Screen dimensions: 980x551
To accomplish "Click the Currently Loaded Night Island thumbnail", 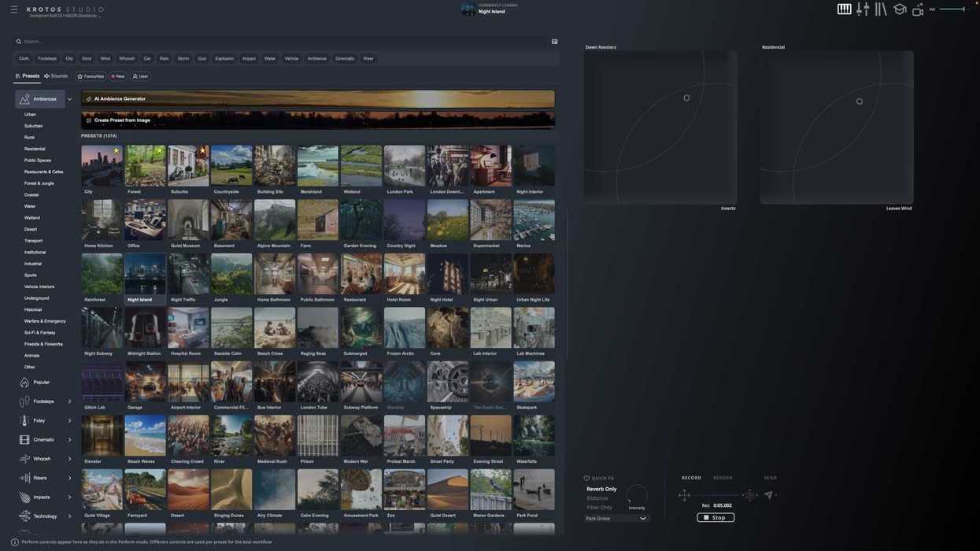I will coord(468,9).
